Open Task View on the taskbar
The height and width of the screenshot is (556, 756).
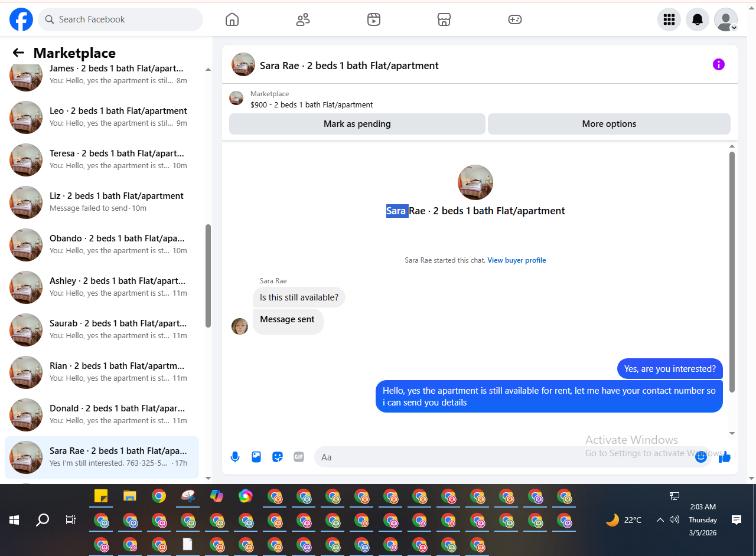point(71,520)
